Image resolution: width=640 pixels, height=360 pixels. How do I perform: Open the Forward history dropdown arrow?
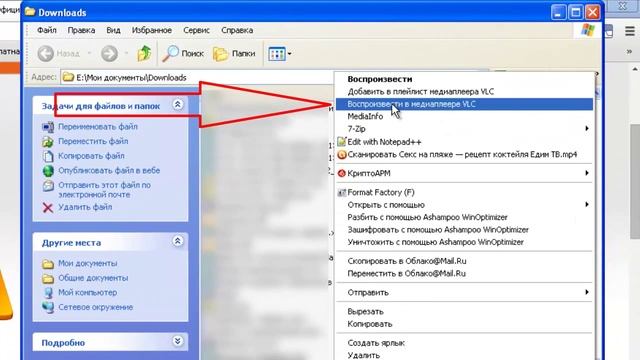point(126,53)
